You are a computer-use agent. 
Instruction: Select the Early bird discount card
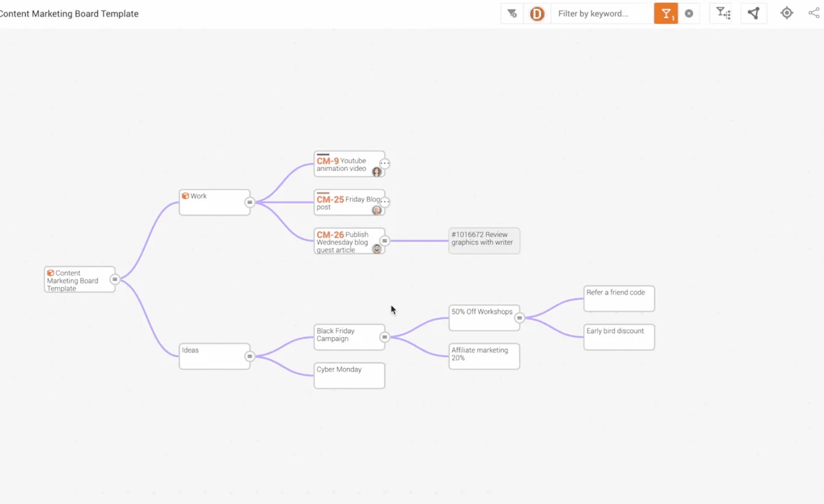point(619,337)
